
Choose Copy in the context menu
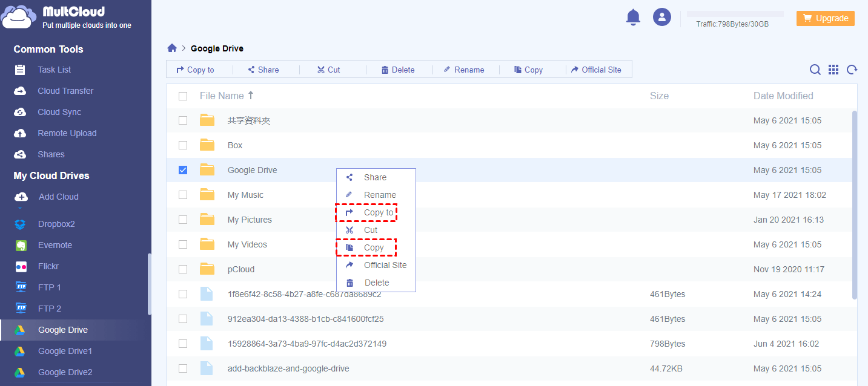[376, 247]
